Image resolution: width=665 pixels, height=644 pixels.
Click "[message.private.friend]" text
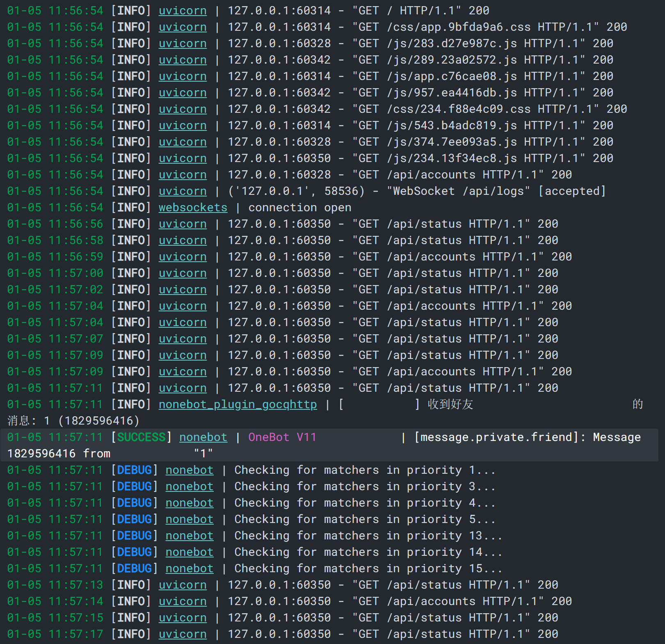coord(496,437)
